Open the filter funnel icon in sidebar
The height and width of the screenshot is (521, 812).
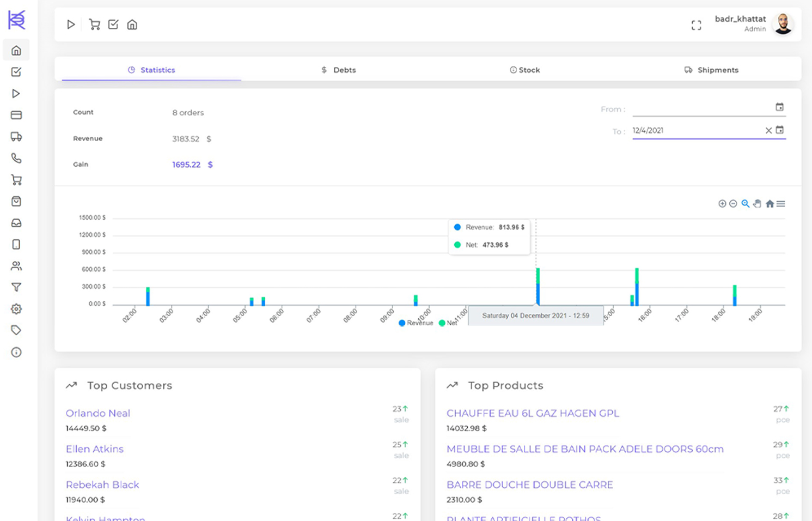coord(16,287)
